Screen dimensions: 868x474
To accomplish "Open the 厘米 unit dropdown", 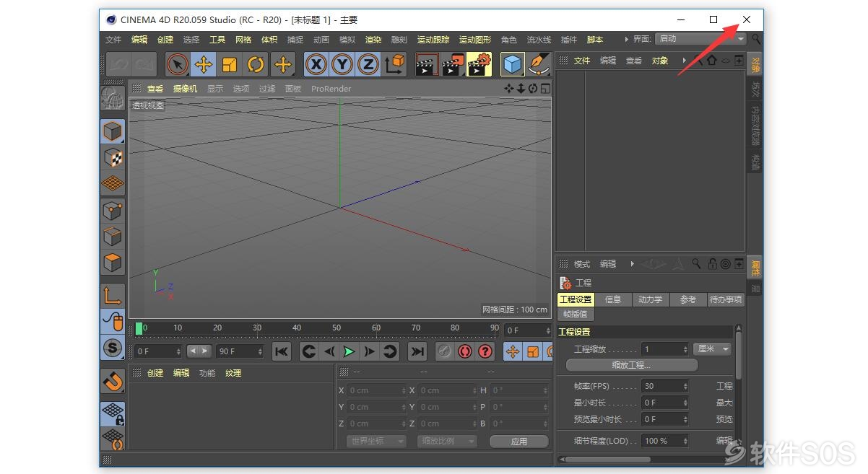I will click(713, 349).
